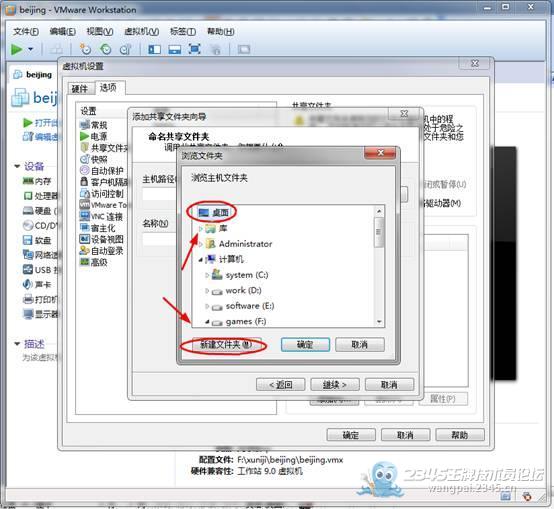Expand the system (C:) drive
The width and height of the screenshot is (554, 509).
coord(207,275)
